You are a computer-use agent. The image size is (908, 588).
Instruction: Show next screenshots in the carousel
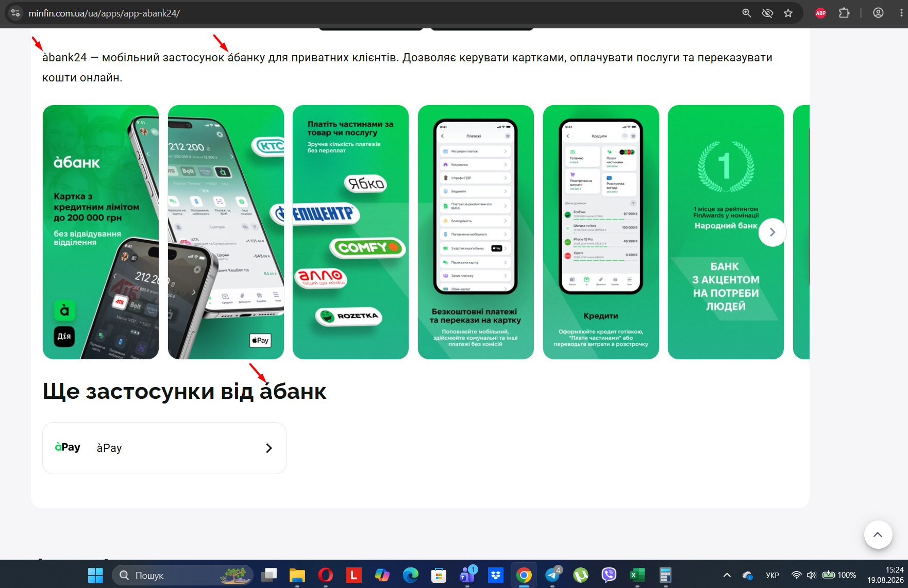coord(772,232)
